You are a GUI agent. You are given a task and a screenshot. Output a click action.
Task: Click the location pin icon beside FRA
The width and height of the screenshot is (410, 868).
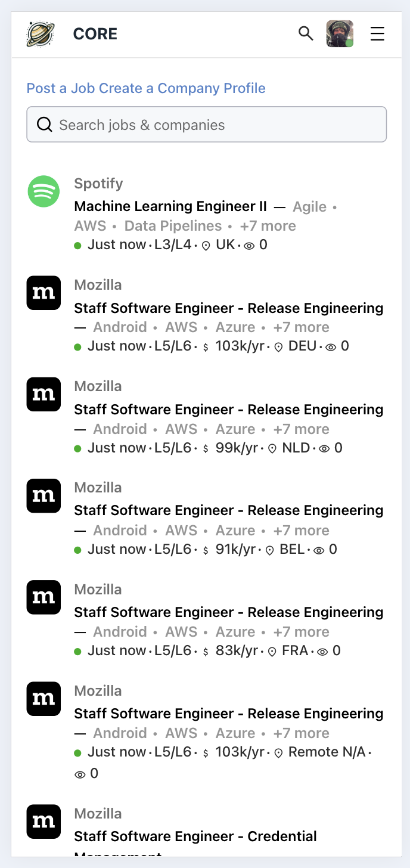272,652
